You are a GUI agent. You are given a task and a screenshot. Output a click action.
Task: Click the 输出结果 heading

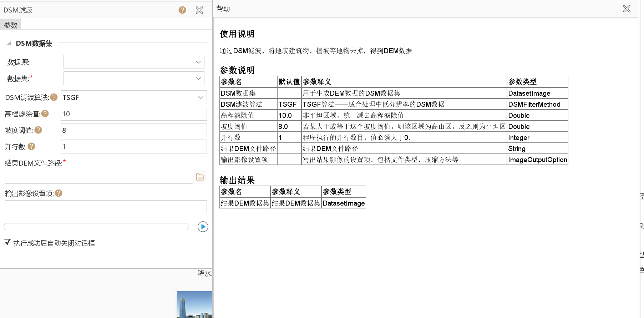237,180
